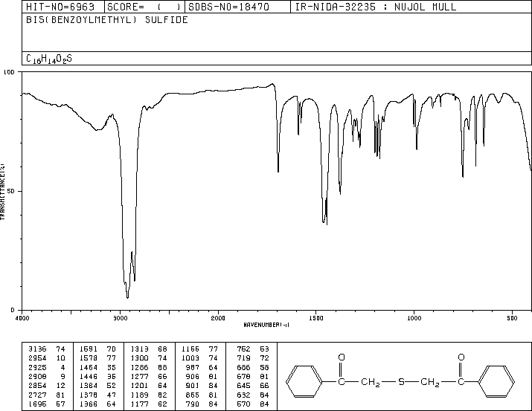The image size is (532, 411).
Task: Click the WAVENUMBER axis title
Action: [266, 325]
